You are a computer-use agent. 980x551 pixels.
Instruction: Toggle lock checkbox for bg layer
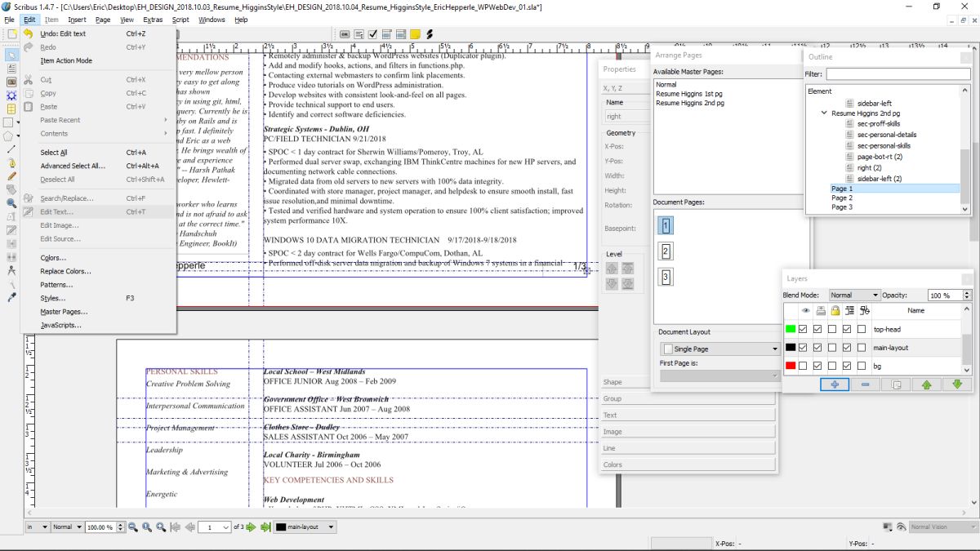click(x=833, y=366)
